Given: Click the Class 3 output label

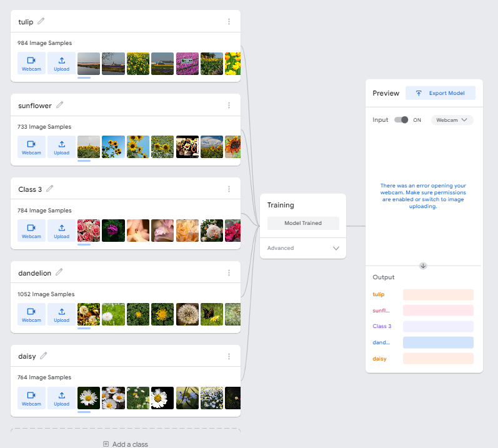Looking at the screenshot, I should [x=382, y=326].
